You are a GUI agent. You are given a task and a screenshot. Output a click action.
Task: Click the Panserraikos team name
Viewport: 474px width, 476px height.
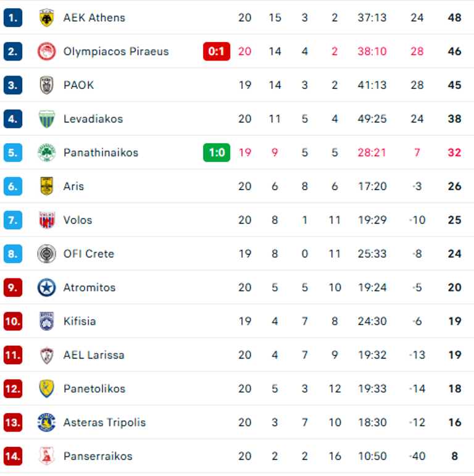pyautogui.click(x=98, y=456)
